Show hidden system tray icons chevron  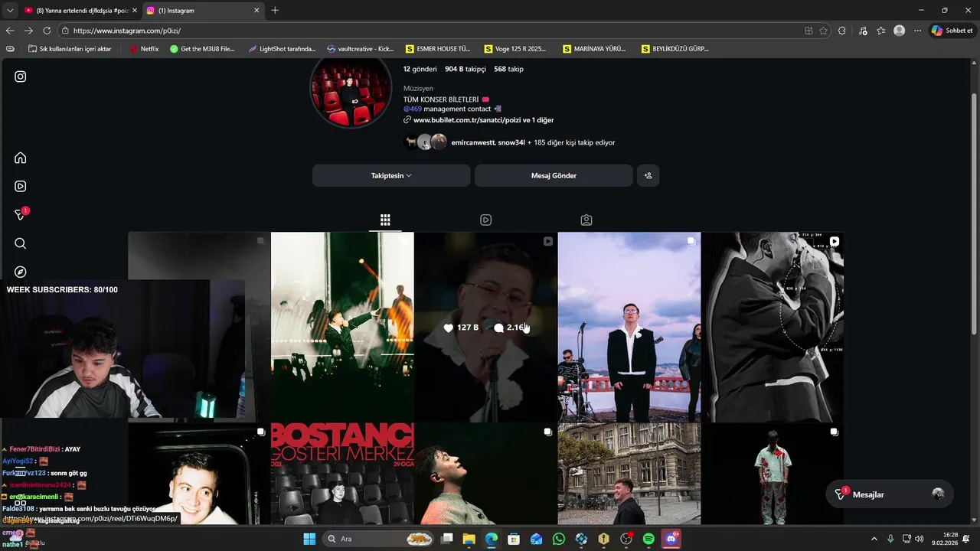click(x=874, y=539)
